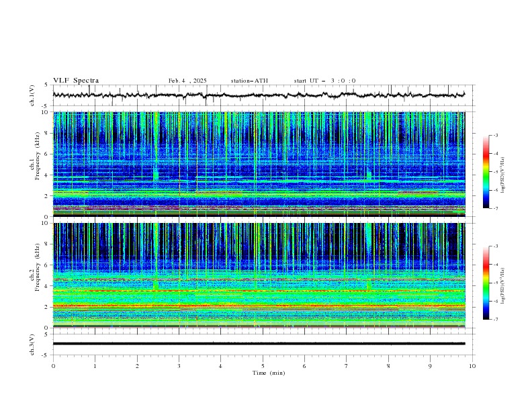Screen dimensions: 532x411
Task: Click the "6" kHz tick on ch.1 spectrogram
Action: [x=47, y=154]
